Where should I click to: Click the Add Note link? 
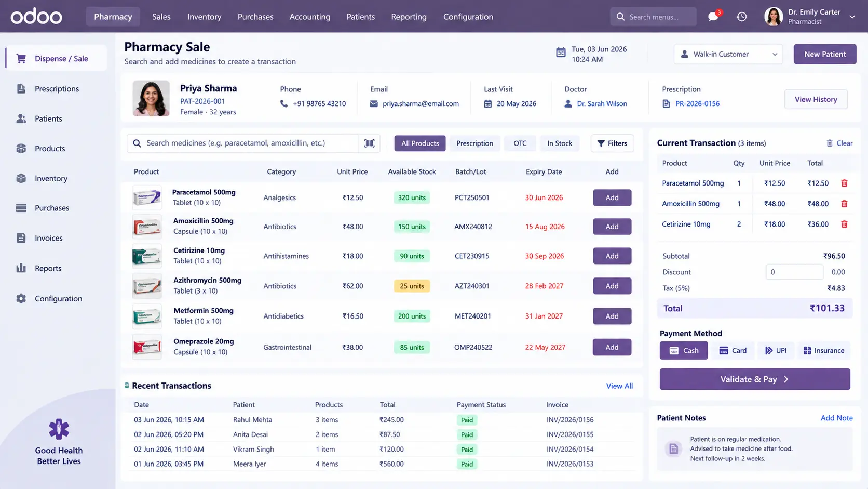point(836,418)
